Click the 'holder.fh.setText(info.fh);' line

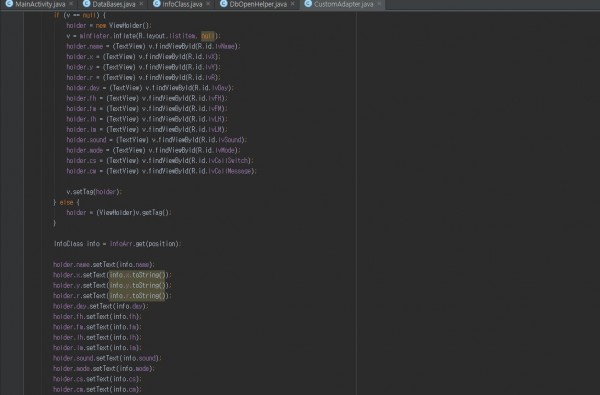point(98,317)
